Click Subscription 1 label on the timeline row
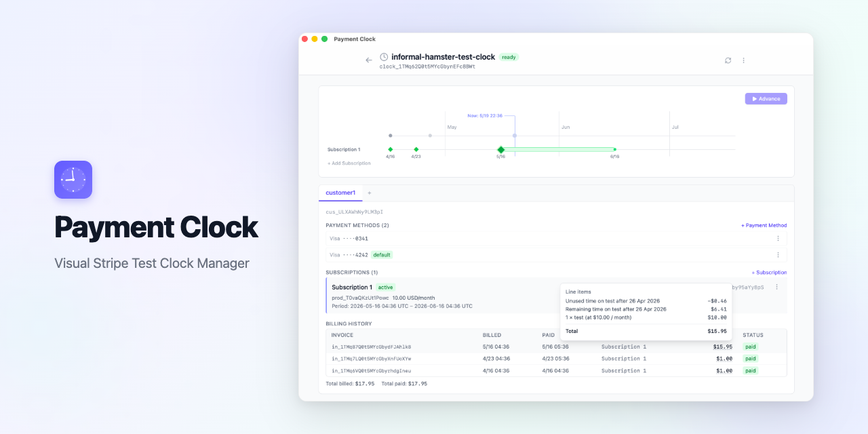The height and width of the screenshot is (434, 868). click(x=344, y=150)
